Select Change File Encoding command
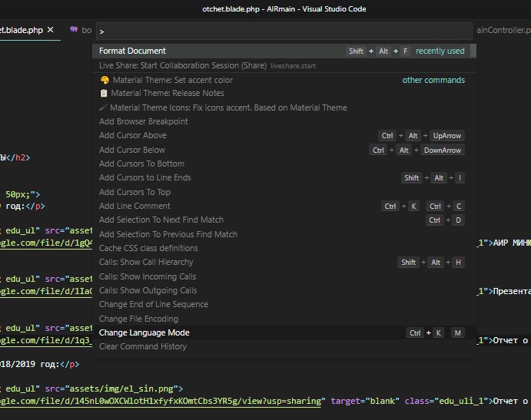531x420 pixels. (x=284, y=319)
